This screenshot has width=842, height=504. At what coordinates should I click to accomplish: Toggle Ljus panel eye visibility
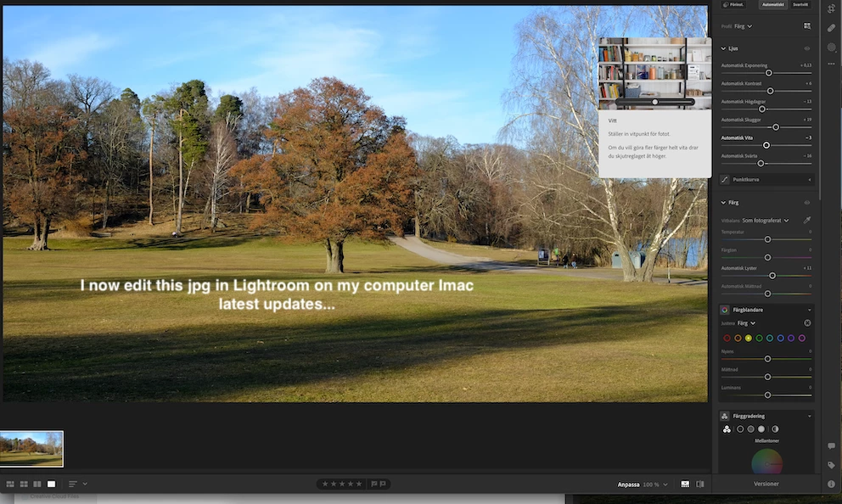tap(806, 48)
